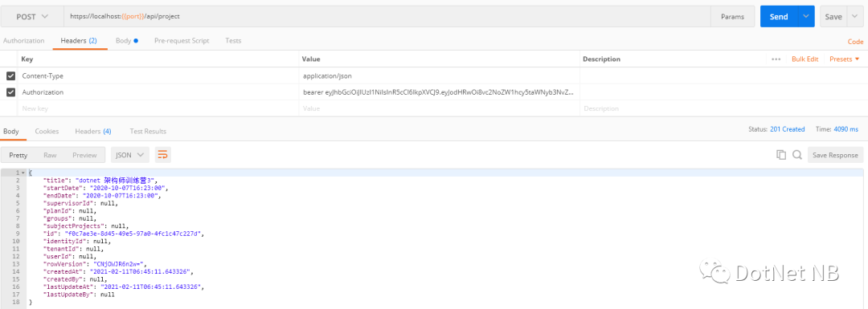The height and width of the screenshot is (309, 868).
Task: Save the request
Action: (833, 17)
